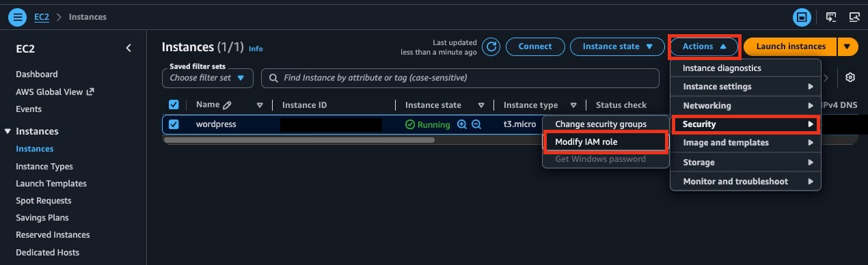Click the wordpress instance name cell
Screen dimensions: 868x265
pos(216,124)
